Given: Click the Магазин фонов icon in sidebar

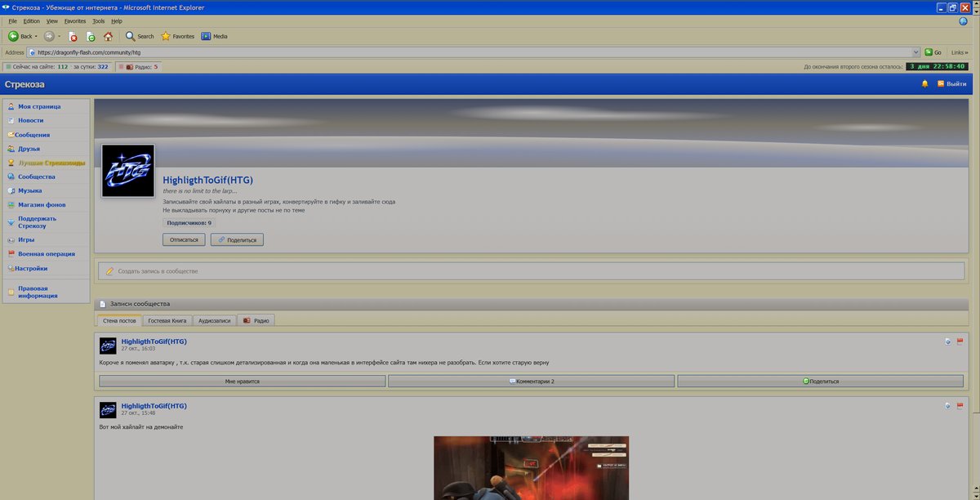Looking at the screenshot, I should pos(11,204).
